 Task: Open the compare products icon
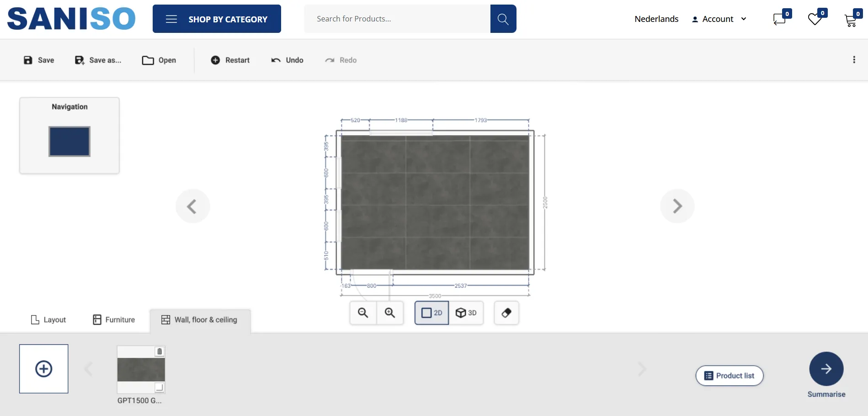coord(780,19)
